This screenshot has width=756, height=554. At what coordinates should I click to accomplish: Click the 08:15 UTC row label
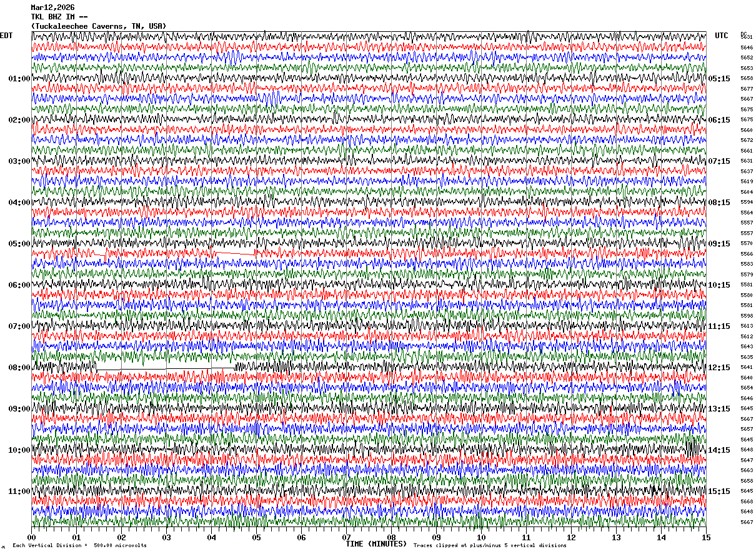click(719, 203)
